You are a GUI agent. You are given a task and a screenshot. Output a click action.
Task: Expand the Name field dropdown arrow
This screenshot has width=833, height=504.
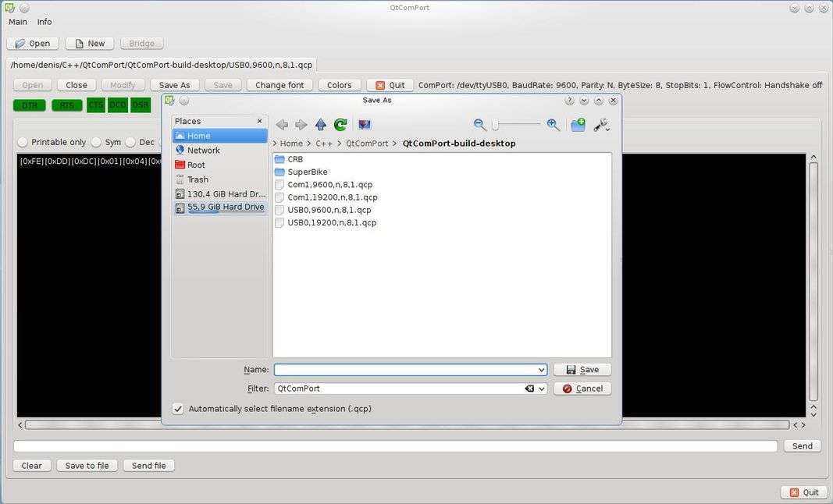click(x=542, y=370)
